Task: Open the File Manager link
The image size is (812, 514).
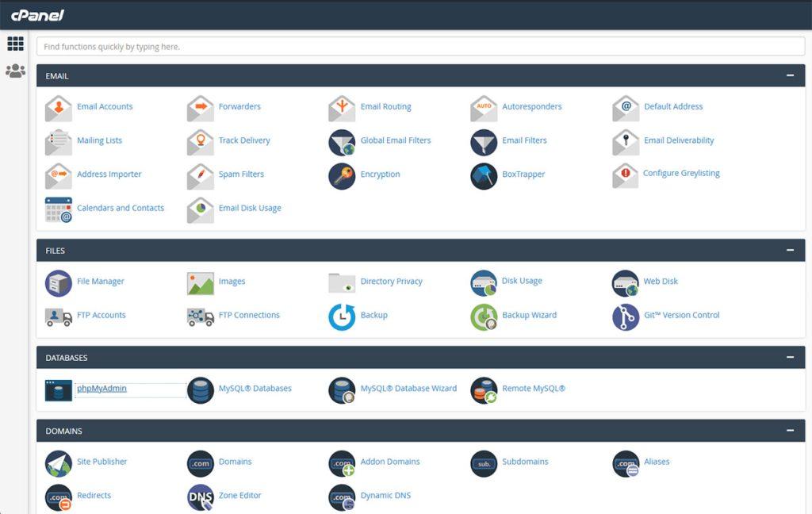Action: [x=101, y=281]
